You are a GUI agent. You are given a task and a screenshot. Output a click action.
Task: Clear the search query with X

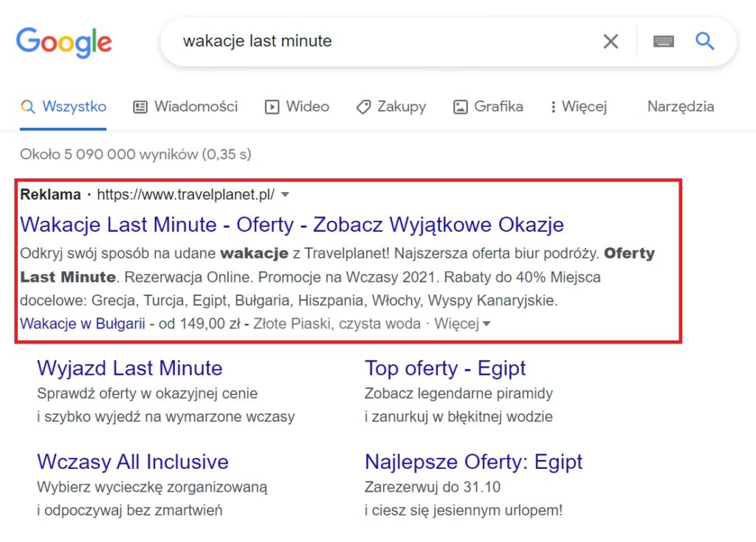[611, 41]
